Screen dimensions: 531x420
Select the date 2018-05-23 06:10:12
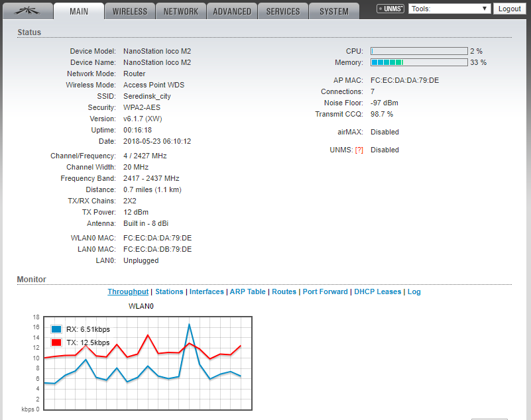[x=157, y=141]
